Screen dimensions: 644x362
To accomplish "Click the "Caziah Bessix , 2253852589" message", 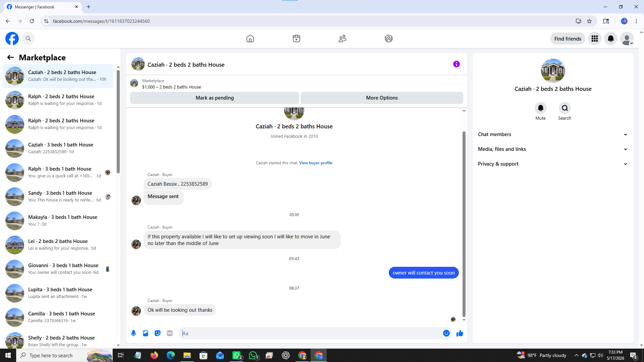I will coord(178,184).
